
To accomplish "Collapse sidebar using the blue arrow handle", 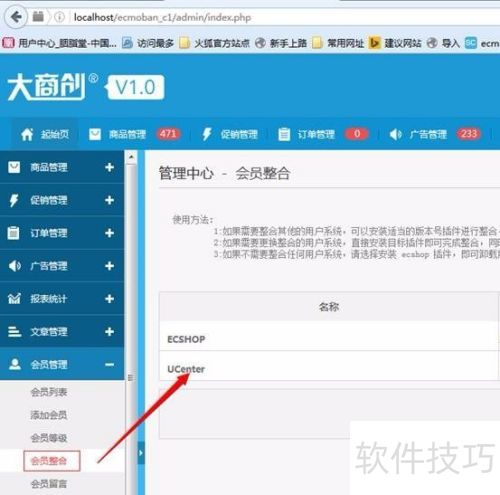I will [x=141, y=453].
